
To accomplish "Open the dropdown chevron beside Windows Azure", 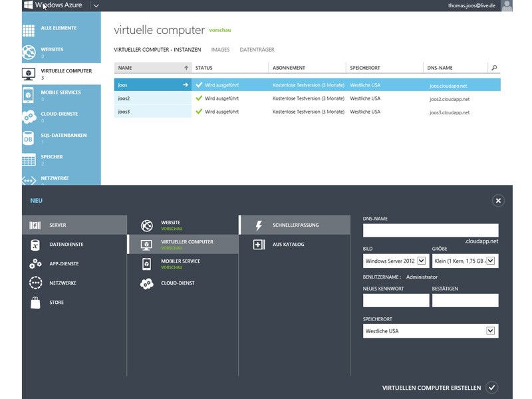I will [x=96, y=5].
